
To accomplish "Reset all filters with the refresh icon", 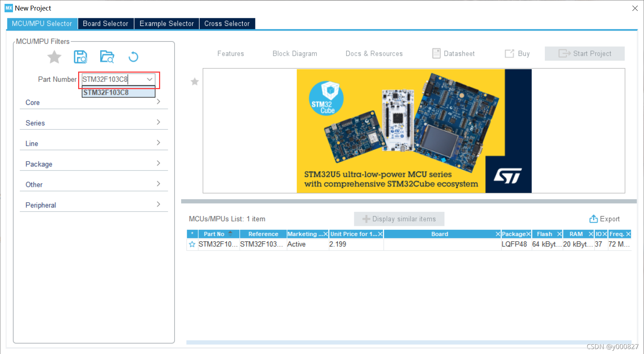I will pos(133,57).
